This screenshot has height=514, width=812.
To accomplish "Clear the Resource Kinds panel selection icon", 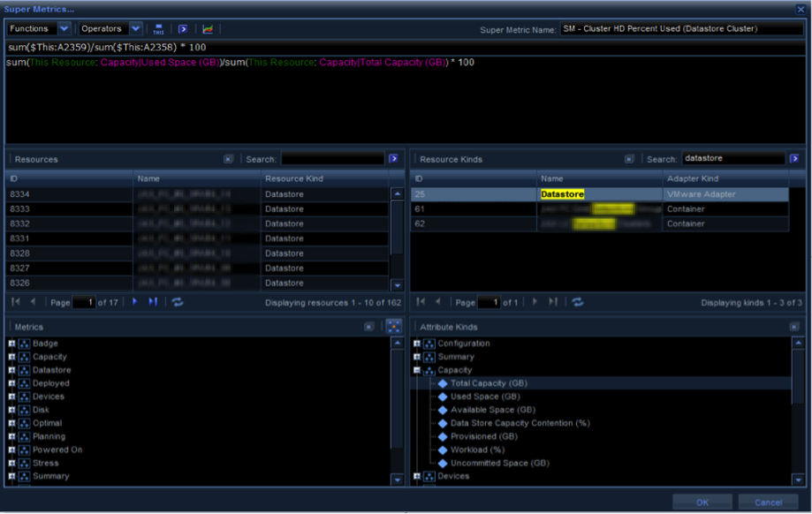I will [629, 159].
